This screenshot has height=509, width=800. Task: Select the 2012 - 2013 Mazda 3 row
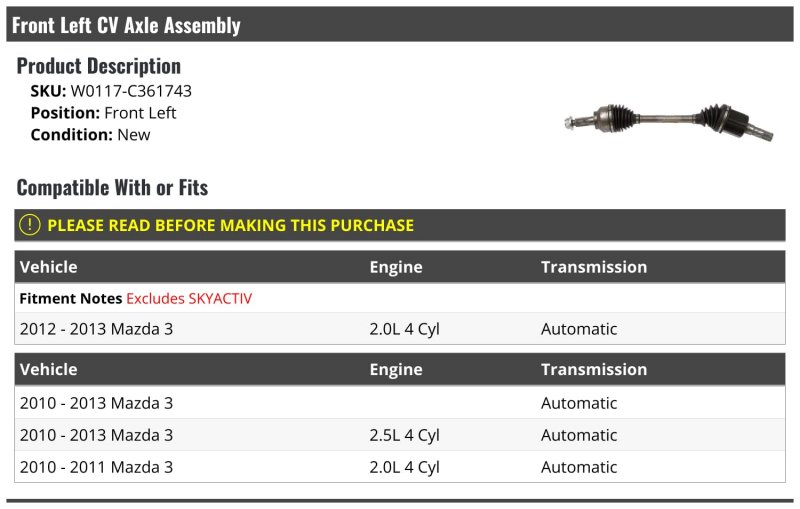(400, 329)
